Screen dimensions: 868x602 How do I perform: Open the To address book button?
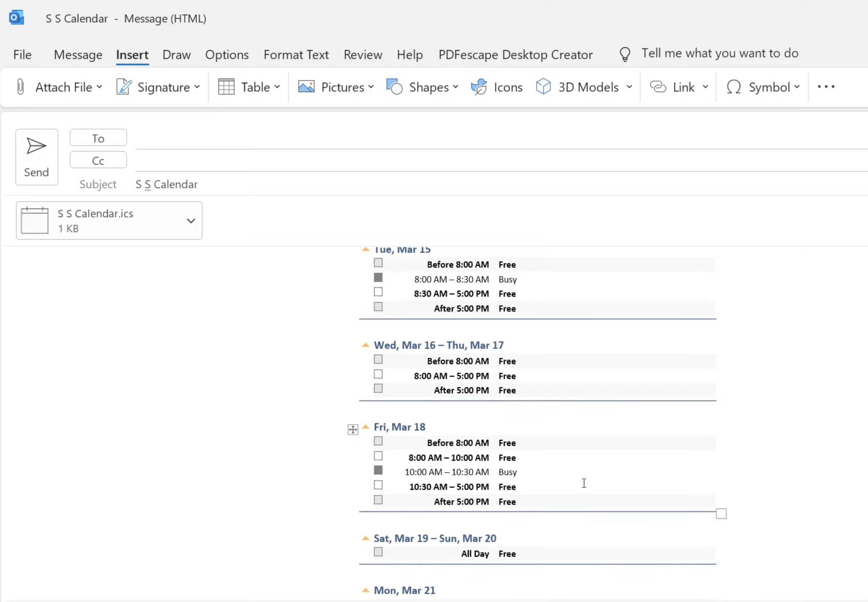click(x=98, y=138)
